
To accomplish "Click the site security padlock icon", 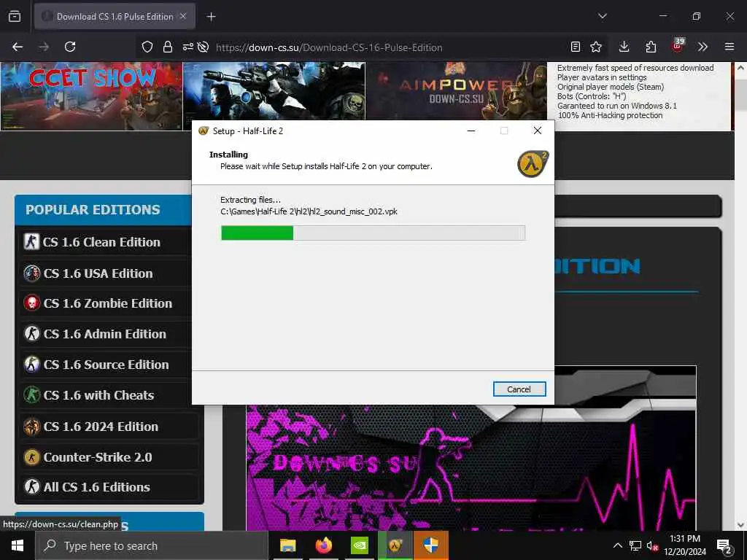I will point(167,47).
